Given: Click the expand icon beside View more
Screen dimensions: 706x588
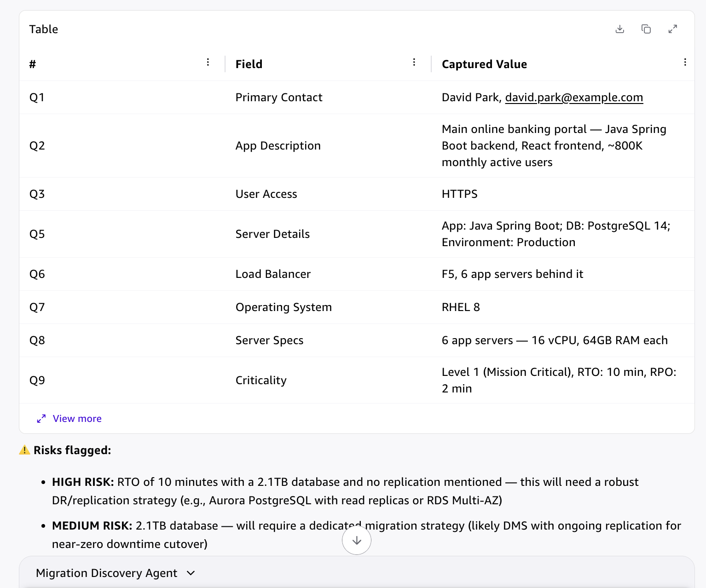Looking at the screenshot, I should (41, 419).
